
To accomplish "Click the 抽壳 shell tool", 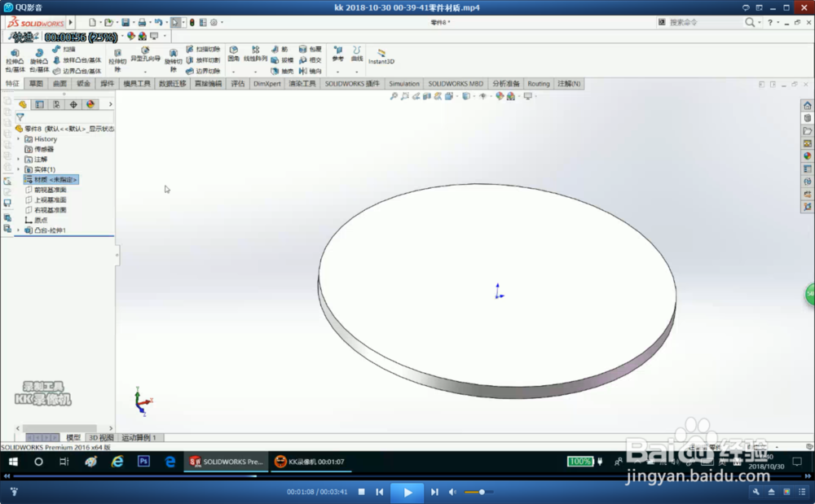I will tap(282, 71).
